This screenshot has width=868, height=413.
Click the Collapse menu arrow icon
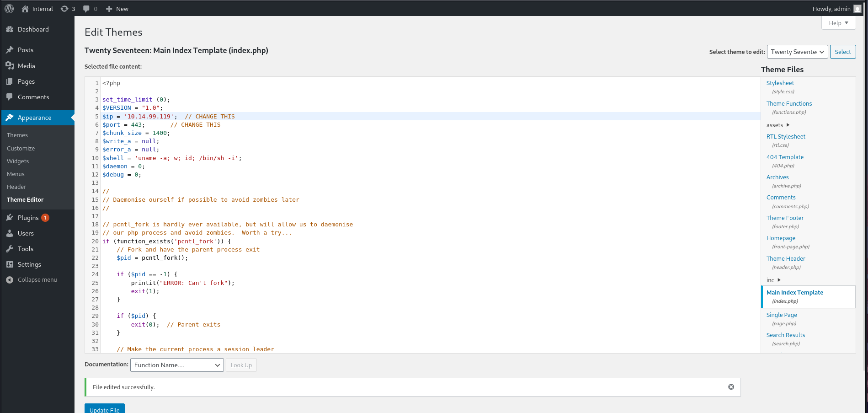(x=10, y=280)
